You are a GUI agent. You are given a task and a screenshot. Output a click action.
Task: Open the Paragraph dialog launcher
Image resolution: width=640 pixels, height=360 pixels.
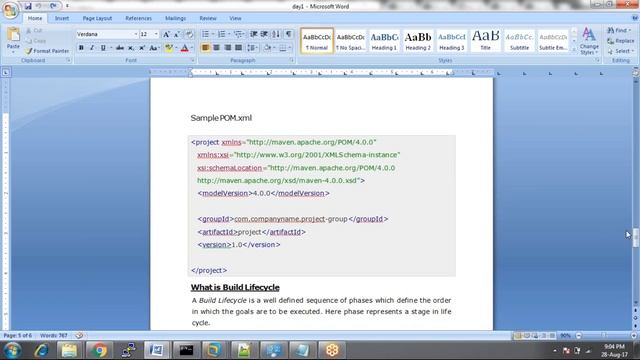(292, 60)
